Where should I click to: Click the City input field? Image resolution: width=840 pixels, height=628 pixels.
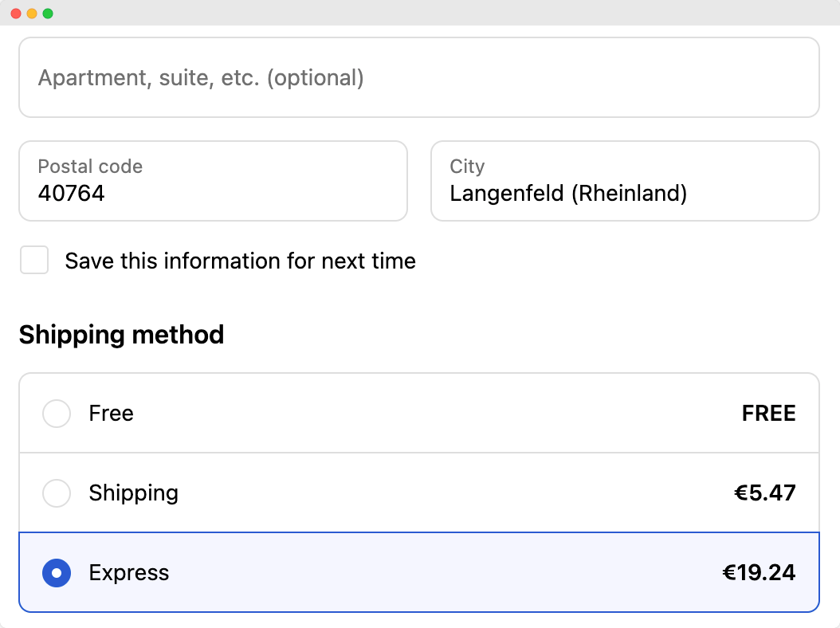click(x=625, y=182)
